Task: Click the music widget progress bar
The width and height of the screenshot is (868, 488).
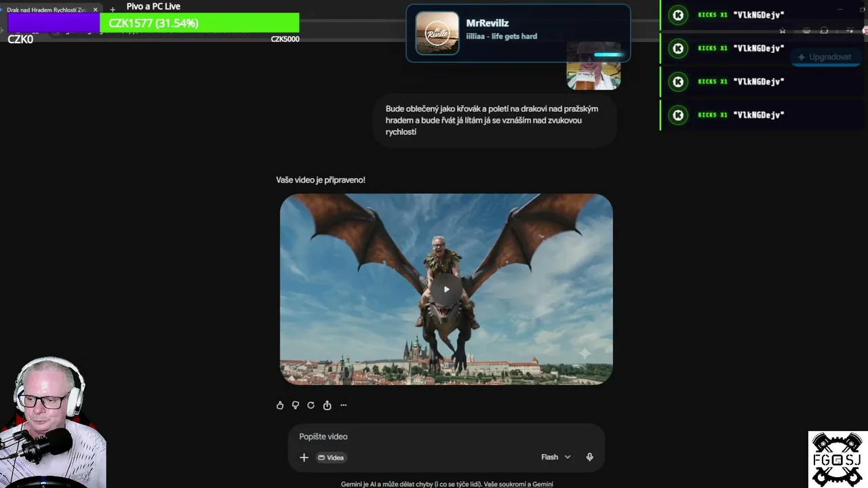Action: click(x=608, y=55)
